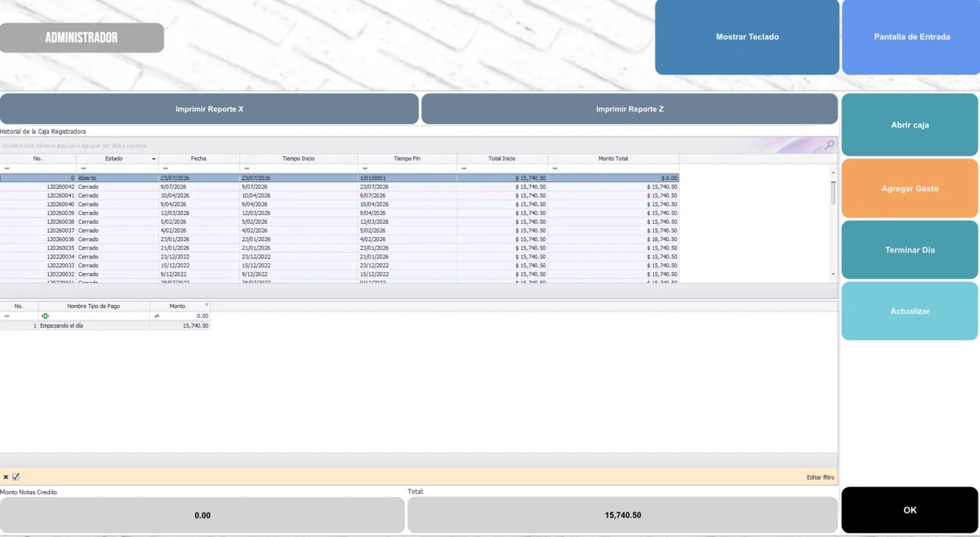Click the contains-filter icon under Nombre Tipo de Pago
Screen dimensions: 980x537
[x=45, y=315]
